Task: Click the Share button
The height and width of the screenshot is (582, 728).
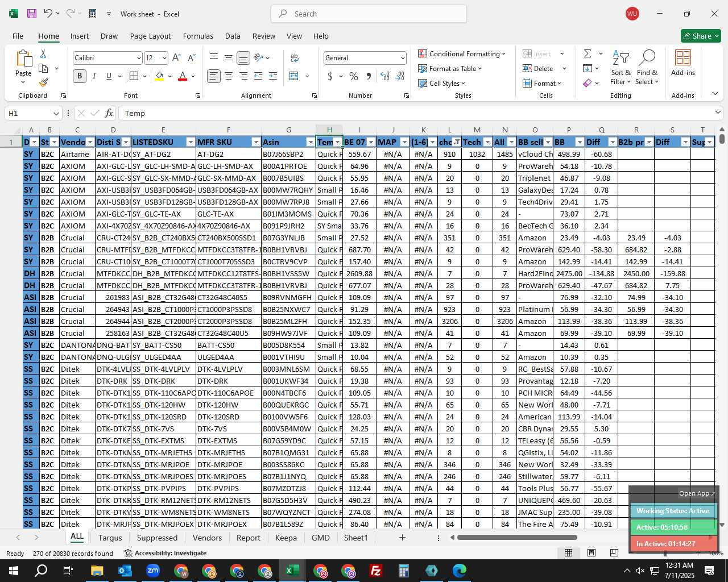Action: coord(701,36)
